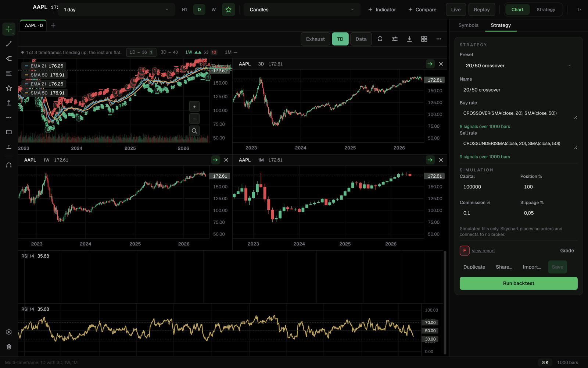
Task: Select the 1M timeframe chip
Action: (231, 52)
